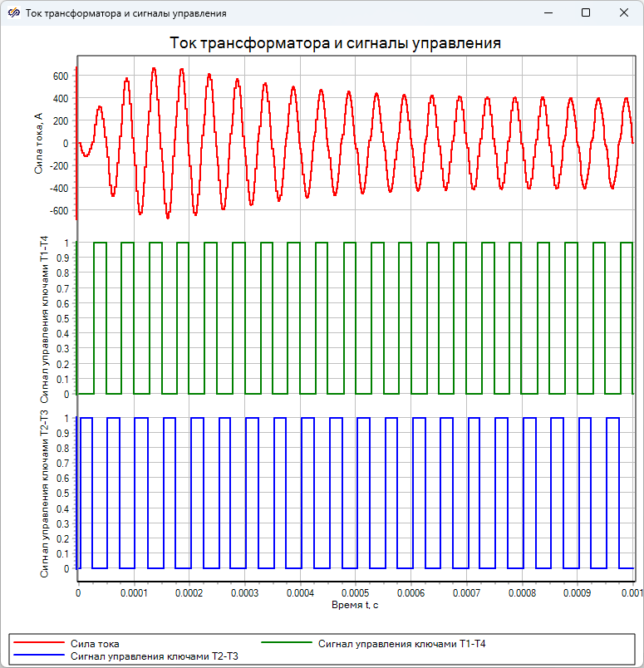The width and height of the screenshot is (644, 668).
Task: Minimize the chart window
Action: click(x=547, y=13)
